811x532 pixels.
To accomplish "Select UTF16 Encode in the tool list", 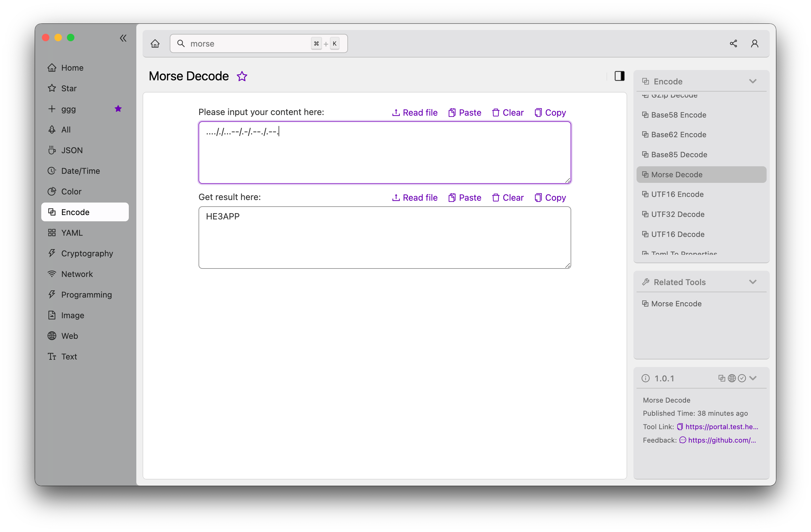I will 701,194.
